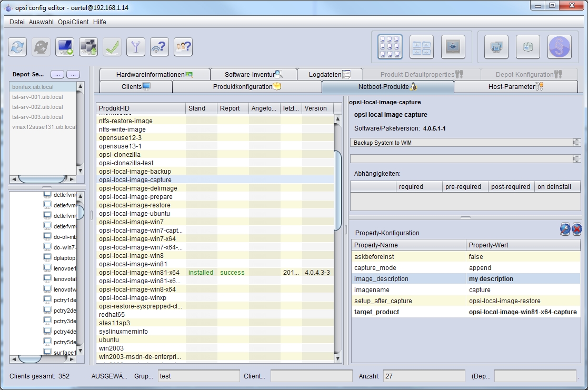Click the setup_after_capture value opsi-local-image-restore
This screenshot has width=588, height=390.
click(523, 301)
